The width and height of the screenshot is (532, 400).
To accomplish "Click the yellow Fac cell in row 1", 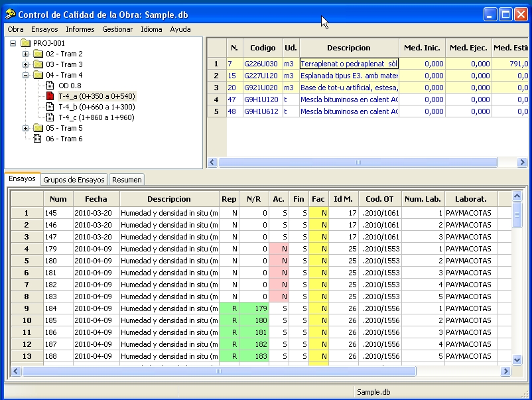I will click(x=318, y=213).
